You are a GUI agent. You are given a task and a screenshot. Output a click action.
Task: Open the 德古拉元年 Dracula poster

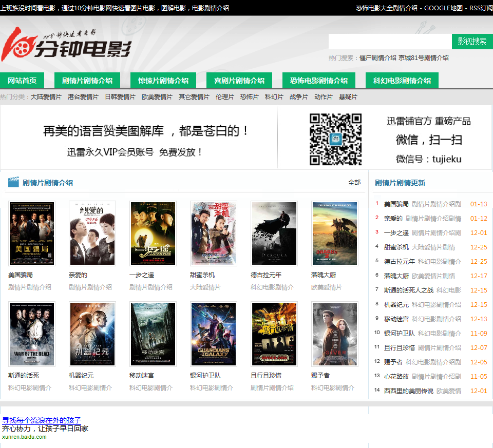pos(274,233)
